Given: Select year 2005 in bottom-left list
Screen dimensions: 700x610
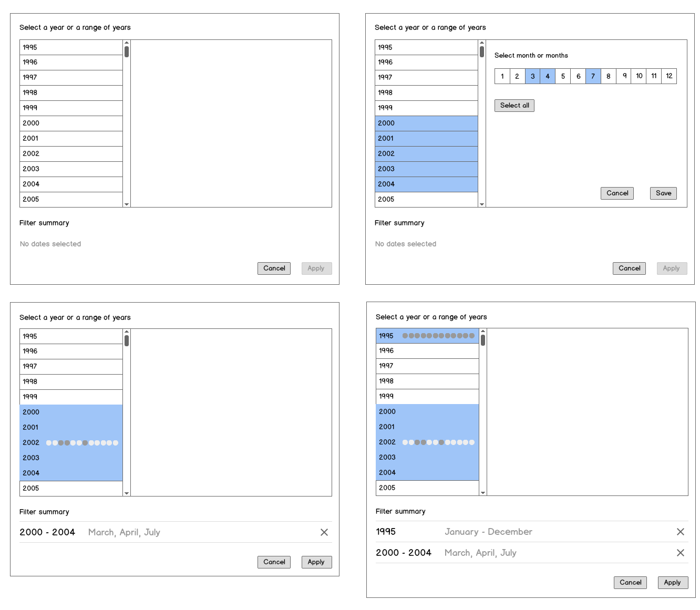Looking at the screenshot, I should point(71,489).
